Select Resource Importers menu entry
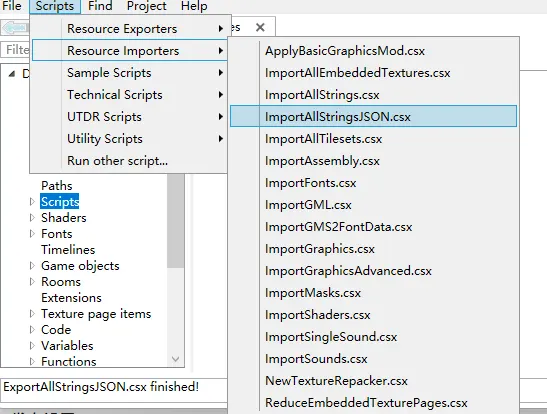Screen dimensions: 547x414 pyautogui.click(x=130, y=51)
